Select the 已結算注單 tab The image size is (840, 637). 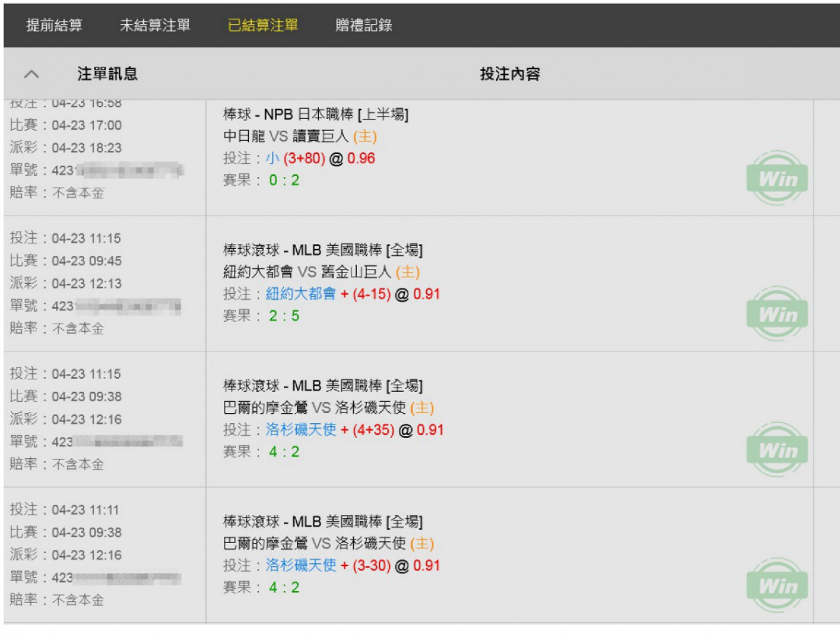(263, 25)
